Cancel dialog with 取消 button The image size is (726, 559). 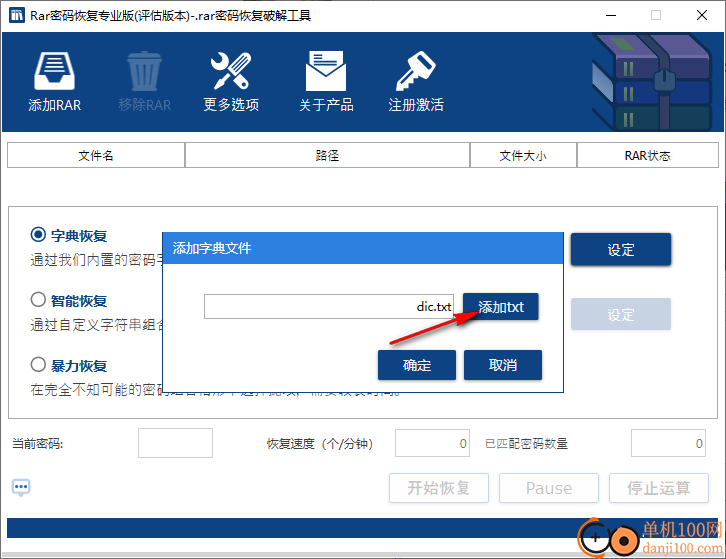point(503,365)
